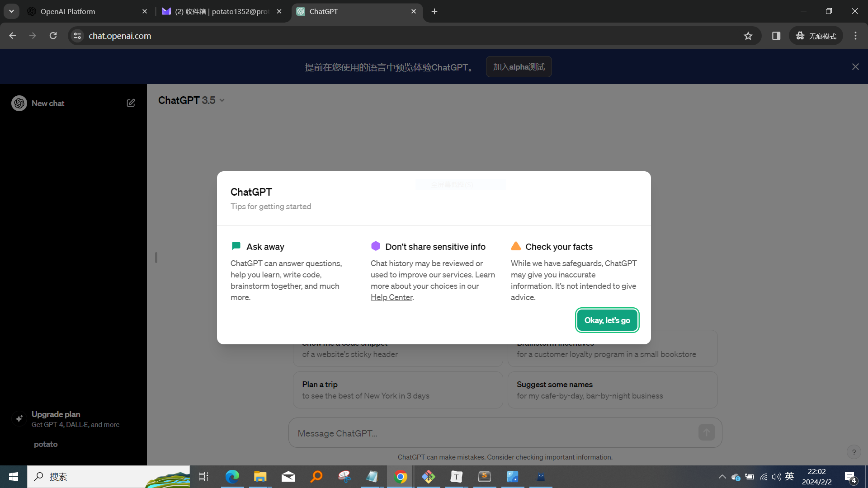Open the taskbar clock and date
The image size is (868, 488).
coord(816,477)
